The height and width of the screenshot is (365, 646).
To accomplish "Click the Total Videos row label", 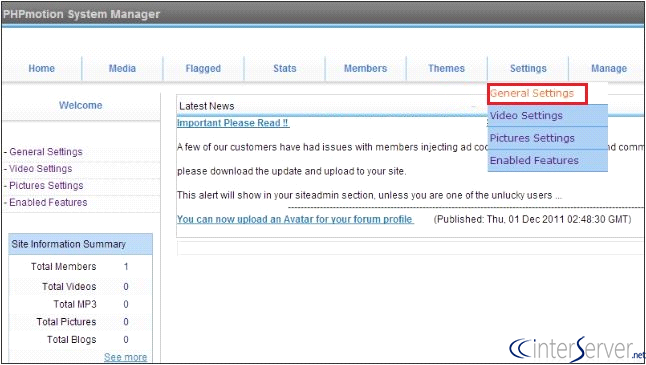I will click(69, 286).
